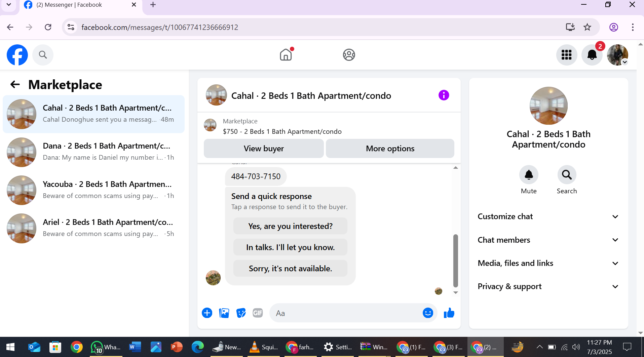Send 'Sorry, it's not available.' response
The width and height of the screenshot is (644, 357).
point(290,269)
